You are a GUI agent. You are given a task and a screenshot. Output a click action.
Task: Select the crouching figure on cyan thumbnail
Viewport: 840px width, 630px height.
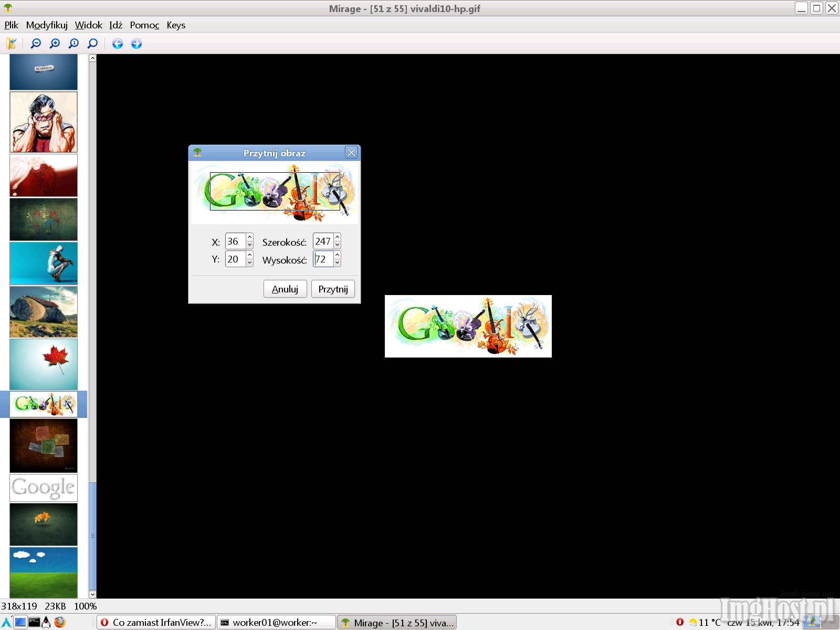click(44, 264)
